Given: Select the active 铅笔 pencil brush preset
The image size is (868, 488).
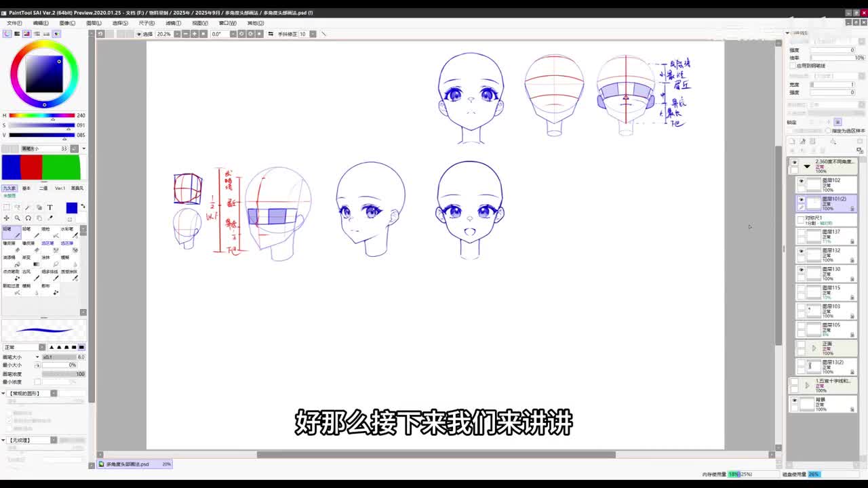Looking at the screenshot, I should (x=12, y=232).
